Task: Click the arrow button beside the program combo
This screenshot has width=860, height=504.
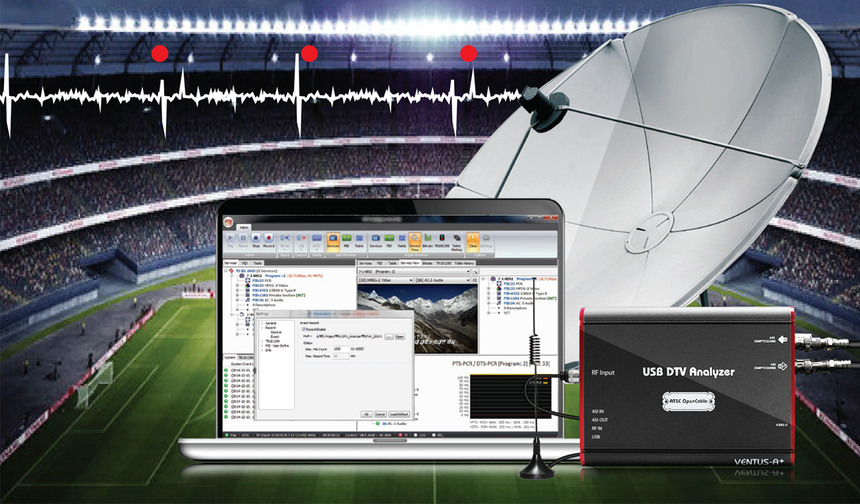Action: (x=475, y=271)
